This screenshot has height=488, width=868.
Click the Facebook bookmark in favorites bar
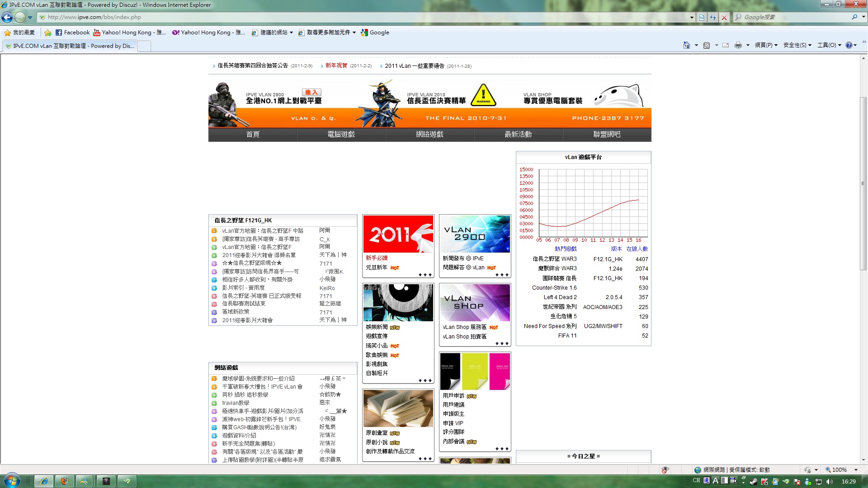[72, 33]
